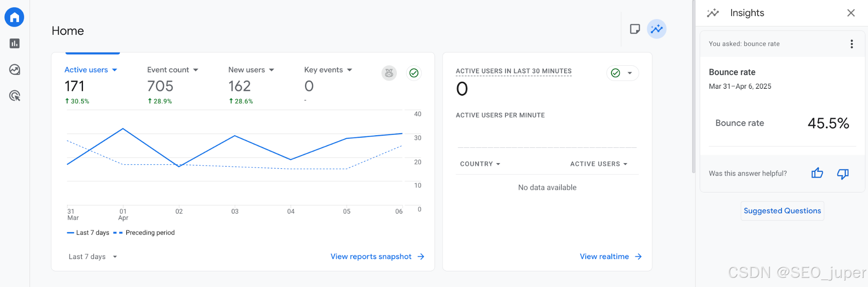Select the Active users metric tab
Screen dimensions: 868x287
pyautogui.click(x=90, y=70)
